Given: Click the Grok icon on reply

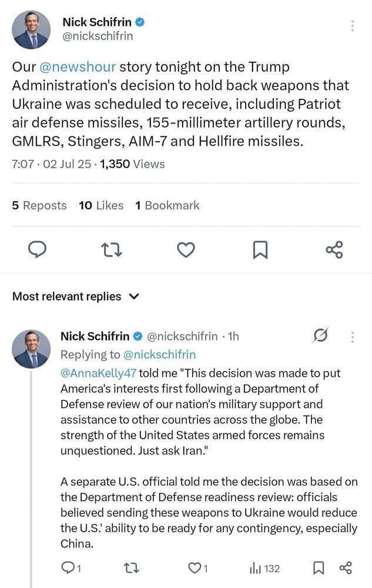Looking at the screenshot, I should pos(321,336).
